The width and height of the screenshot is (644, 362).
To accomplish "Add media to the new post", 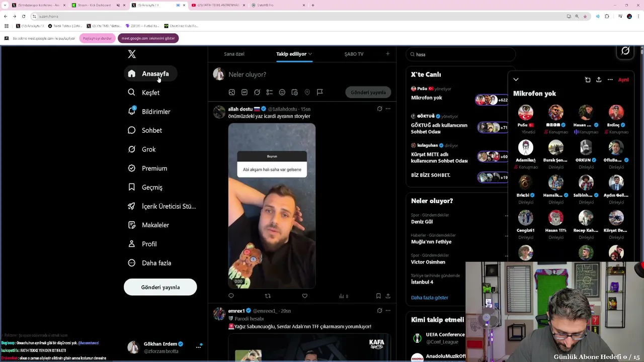I will (232, 93).
